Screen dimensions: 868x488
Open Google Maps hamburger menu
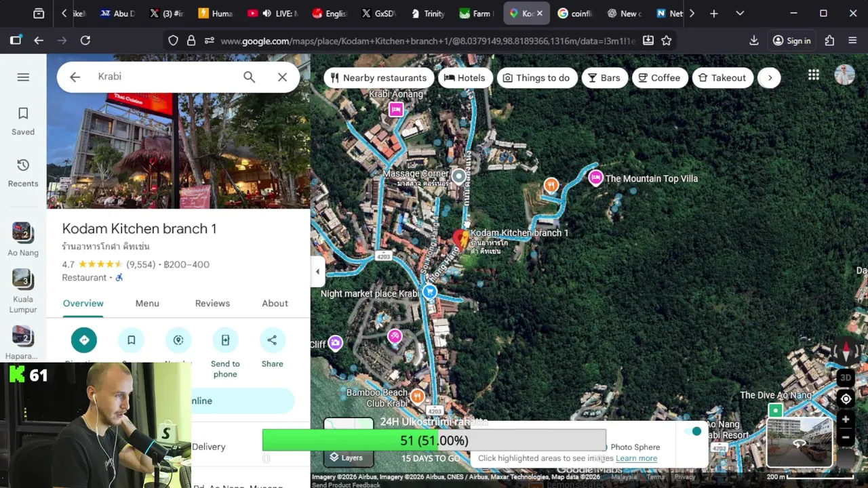click(23, 77)
